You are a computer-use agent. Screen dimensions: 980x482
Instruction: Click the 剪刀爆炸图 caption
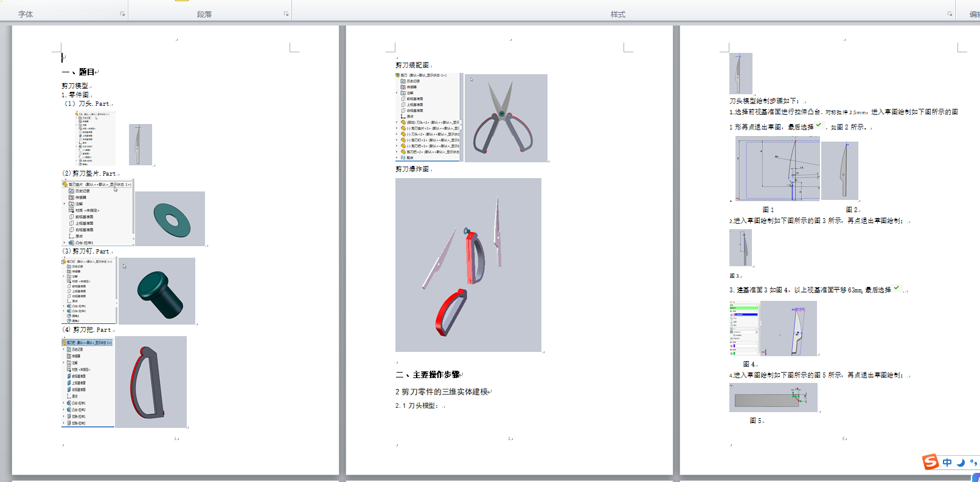click(x=412, y=169)
